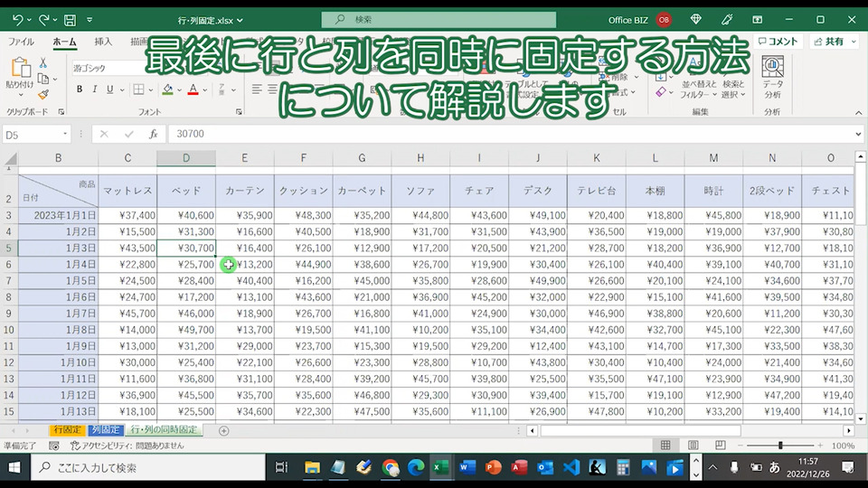Click the formula bar containing 30700
The height and width of the screenshot is (488, 868).
coord(510,134)
